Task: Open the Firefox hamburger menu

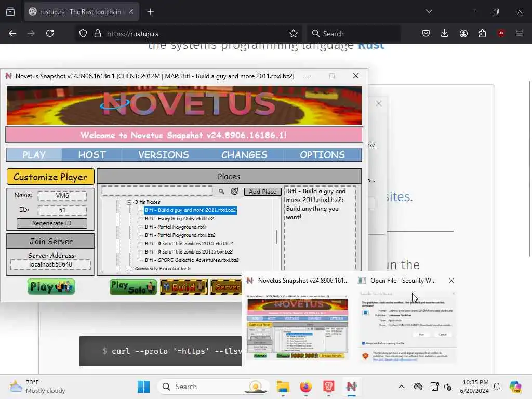Action: (x=520, y=33)
